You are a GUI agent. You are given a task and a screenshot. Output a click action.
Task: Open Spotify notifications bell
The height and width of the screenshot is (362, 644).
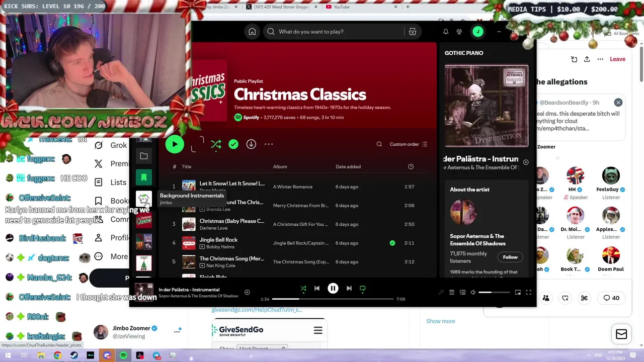445,32
